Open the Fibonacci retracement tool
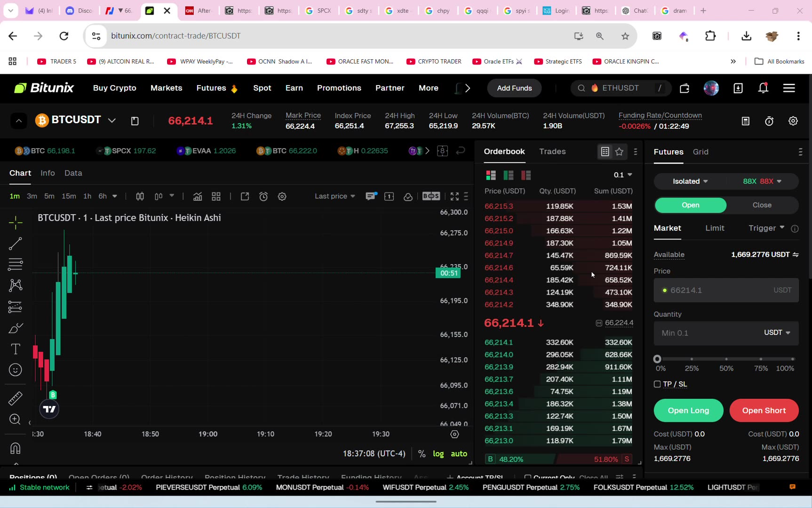The image size is (812, 508). 16,264
